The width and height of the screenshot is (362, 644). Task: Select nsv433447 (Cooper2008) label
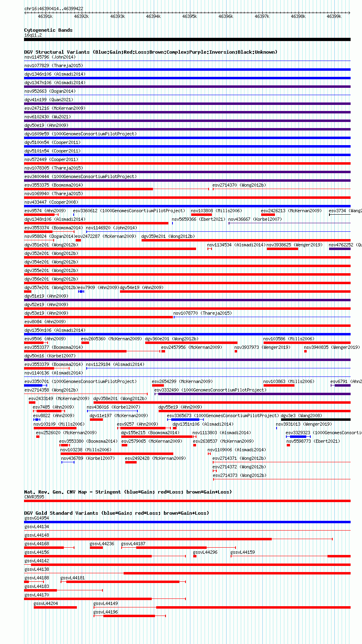pos(51,202)
